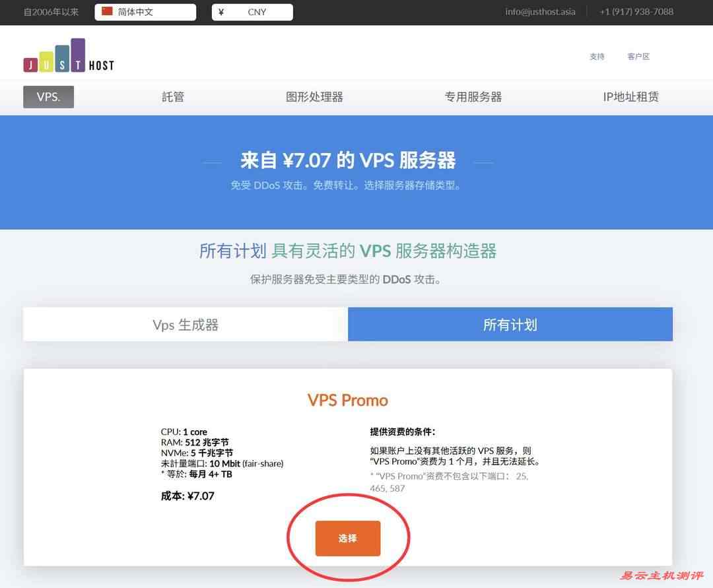Click the 保护服务器免受主要类型的 DDoS 攻击 subtitle

click(x=345, y=279)
